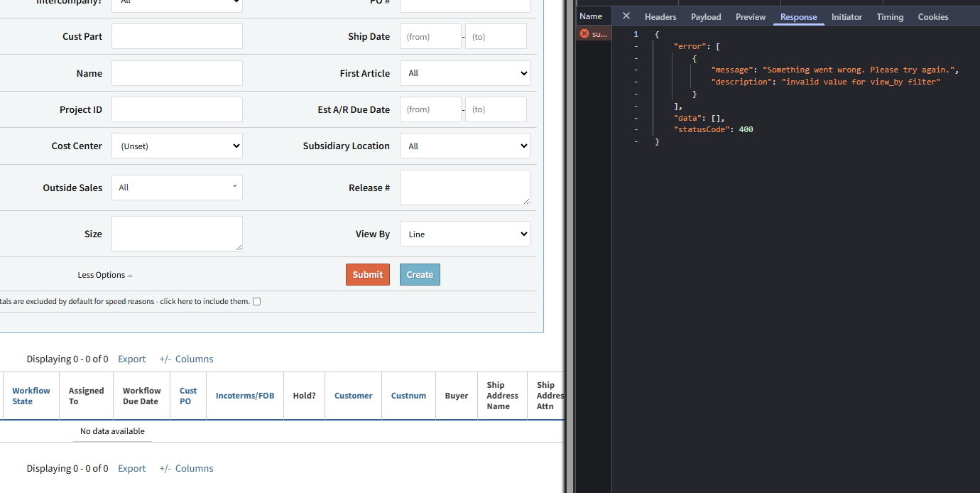This screenshot has height=493, width=980.
Task: Sort by Custnum column
Action: [x=408, y=396]
